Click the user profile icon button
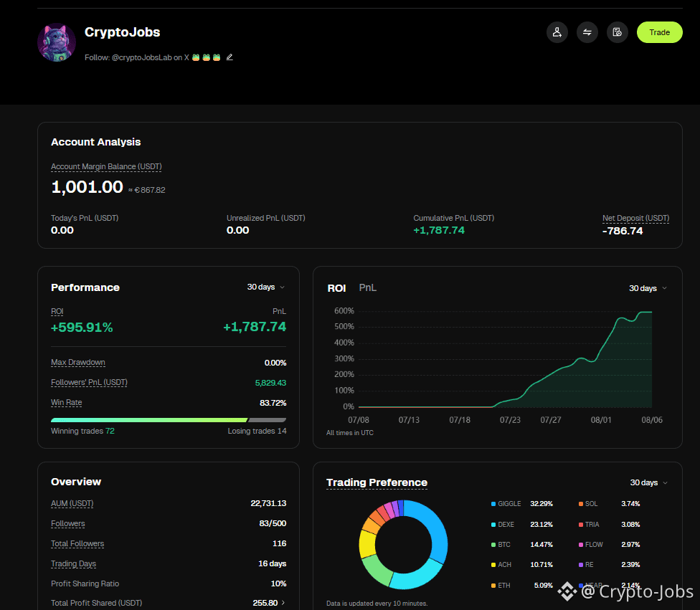 point(557,32)
